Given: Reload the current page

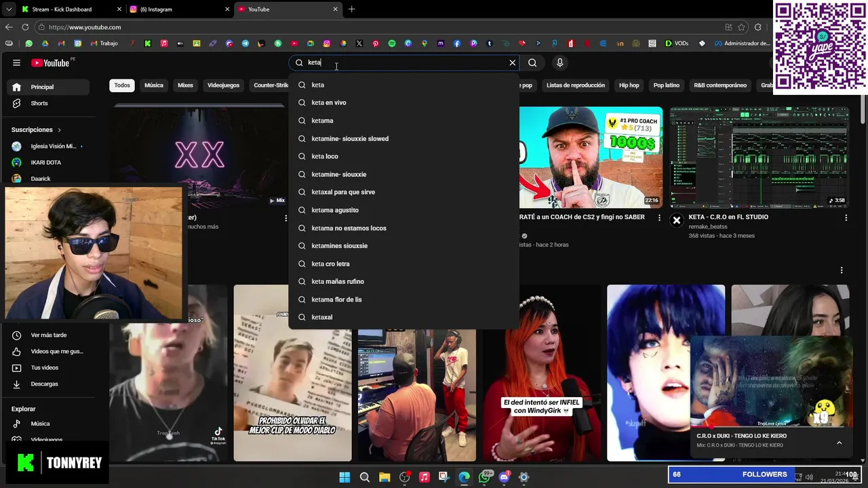Looking at the screenshot, I should click(25, 27).
